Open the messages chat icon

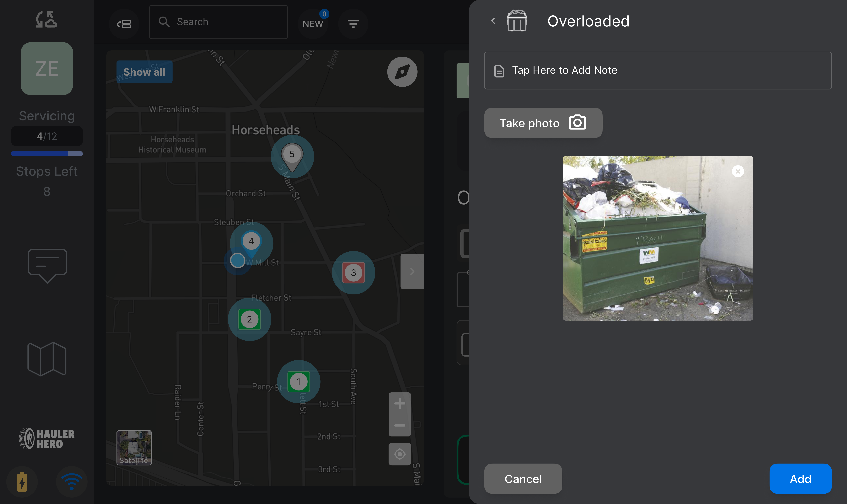tap(47, 266)
